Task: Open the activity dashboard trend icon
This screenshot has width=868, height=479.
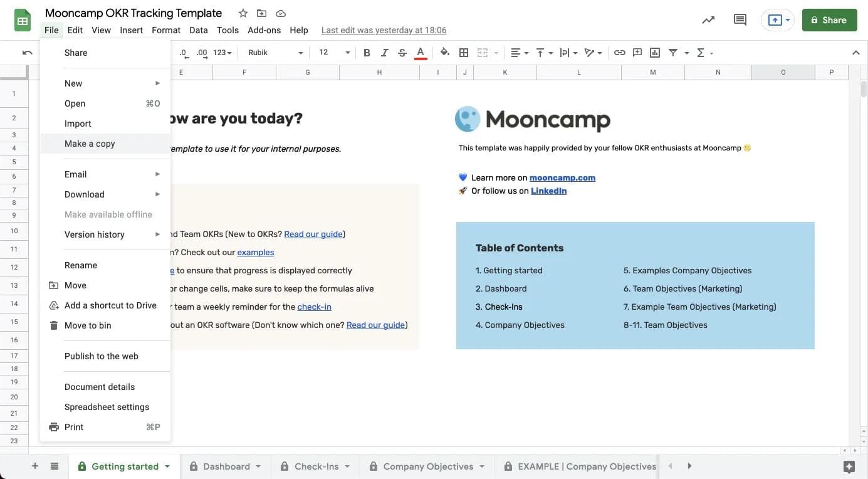Action: point(708,20)
